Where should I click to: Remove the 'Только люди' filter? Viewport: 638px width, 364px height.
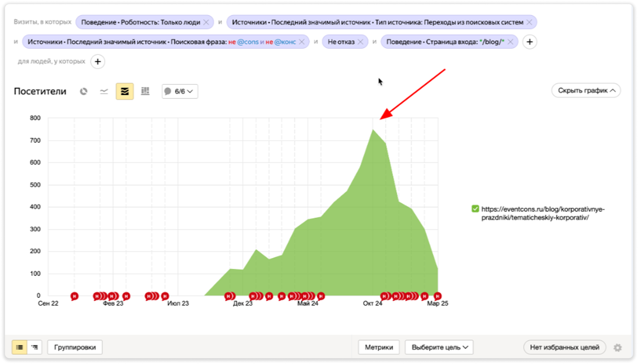(x=206, y=23)
